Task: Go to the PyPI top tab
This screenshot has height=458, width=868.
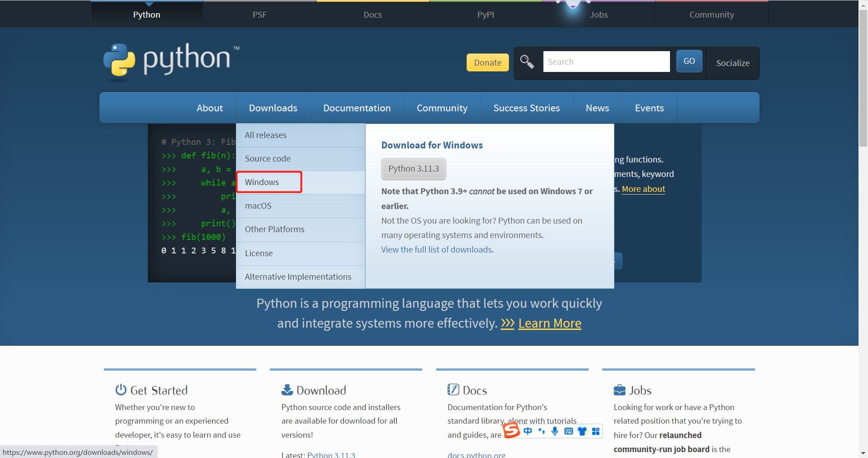Action: 486,14
